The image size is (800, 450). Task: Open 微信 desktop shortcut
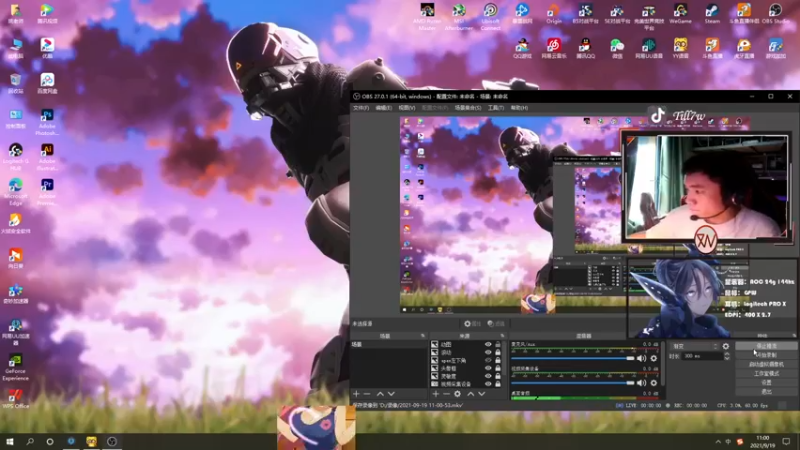[x=617, y=48]
